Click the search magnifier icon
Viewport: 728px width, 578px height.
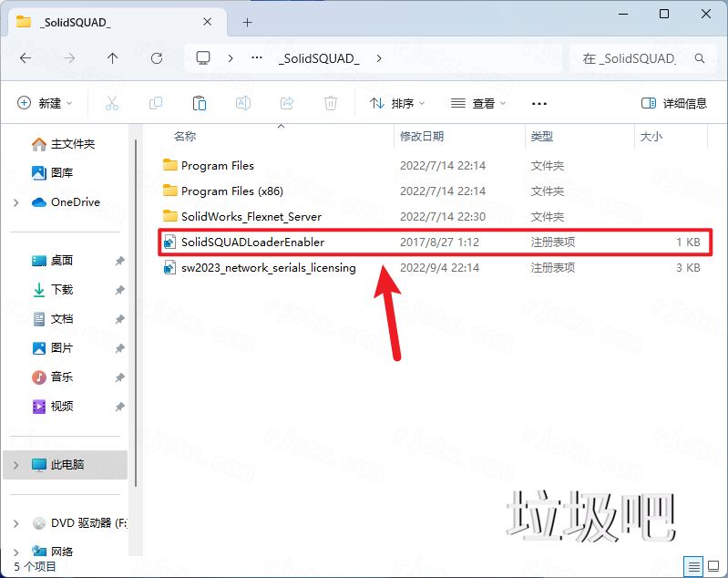click(699, 58)
